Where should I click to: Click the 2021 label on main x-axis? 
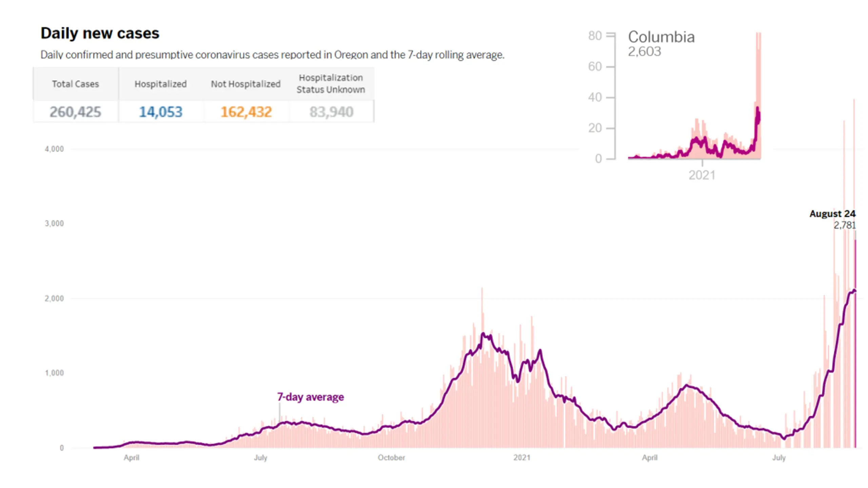[x=522, y=457]
